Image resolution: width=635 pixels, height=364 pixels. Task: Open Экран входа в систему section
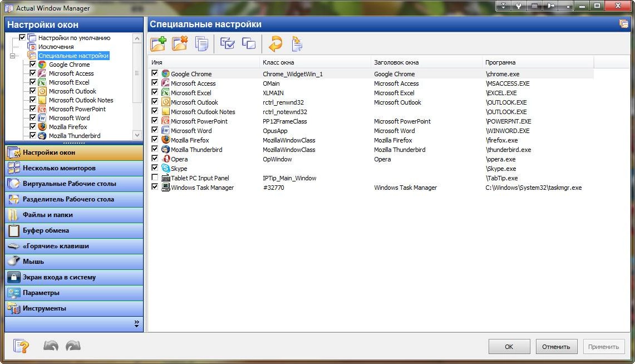click(x=74, y=277)
